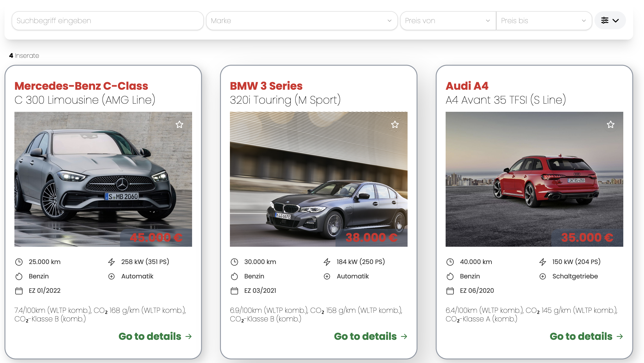Click the EZ 01/2022 registration date
This screenshot has width=644, height=363.
45,291
